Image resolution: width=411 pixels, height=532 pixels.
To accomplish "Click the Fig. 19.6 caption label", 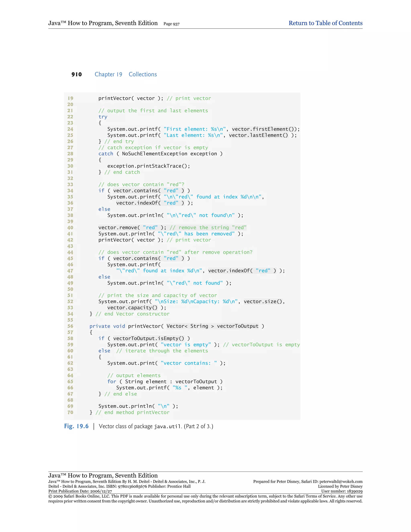I will (x=76, y=426).
